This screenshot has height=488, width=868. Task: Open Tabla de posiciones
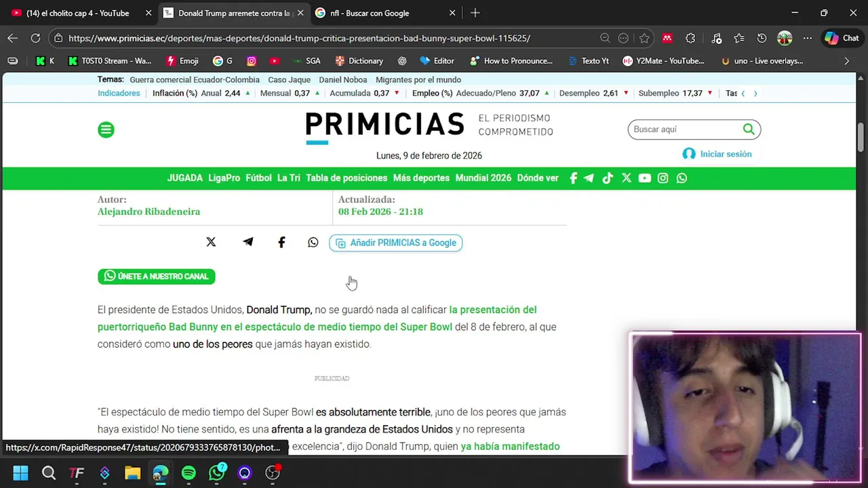coord(347,178)
